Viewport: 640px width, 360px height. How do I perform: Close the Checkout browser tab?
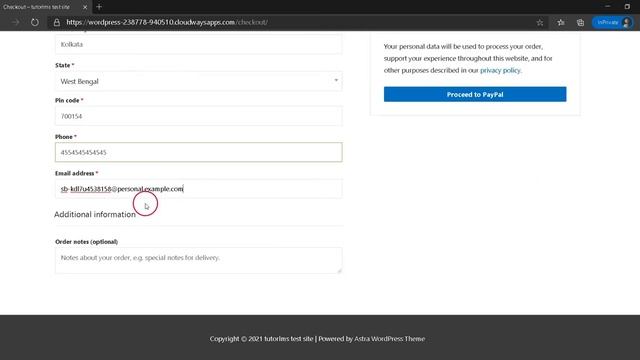[85, 7]
